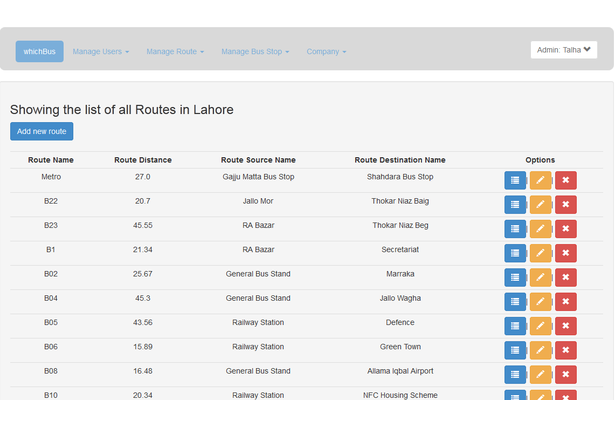This screenshot has width=615, height=424.
Task: Click the 45.55 distance value
Action: (143, 226)
